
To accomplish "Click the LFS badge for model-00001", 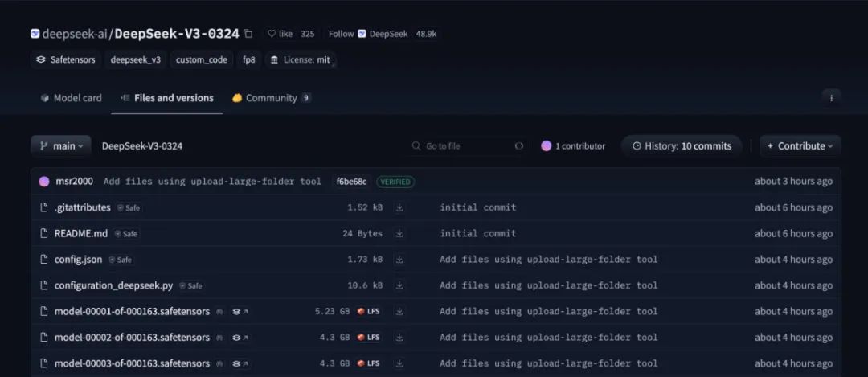I will click(x=369, y=312).
